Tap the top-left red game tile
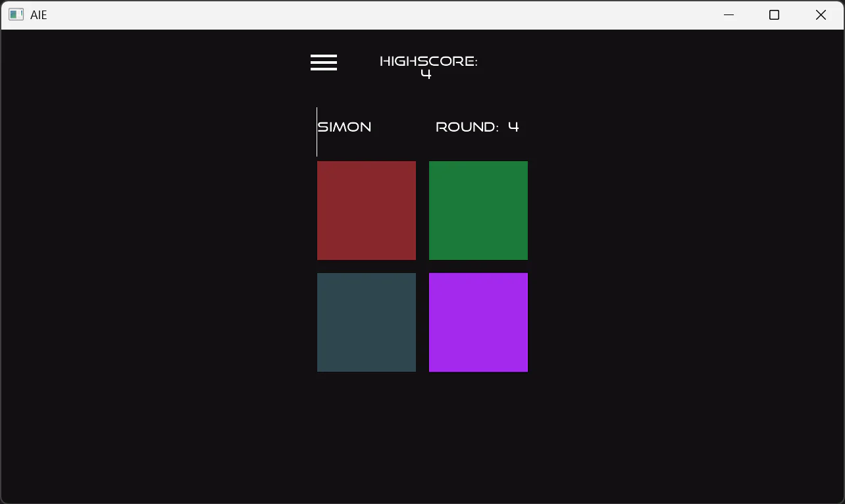 [366, 211]
